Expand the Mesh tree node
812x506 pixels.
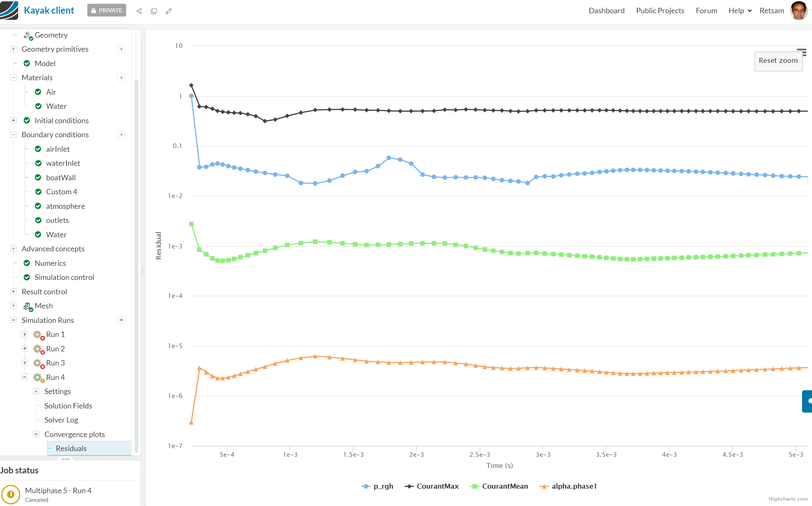(13, 306)
